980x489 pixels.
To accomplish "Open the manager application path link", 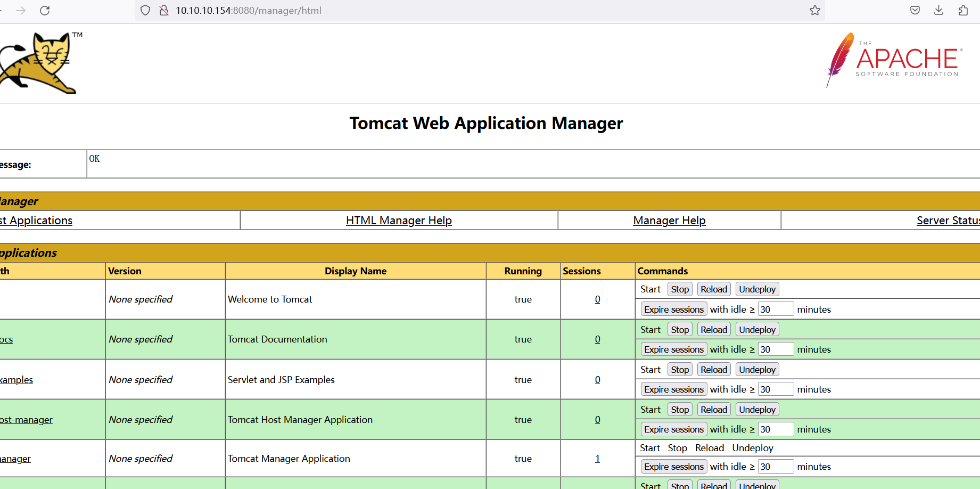I will point(15,459).
